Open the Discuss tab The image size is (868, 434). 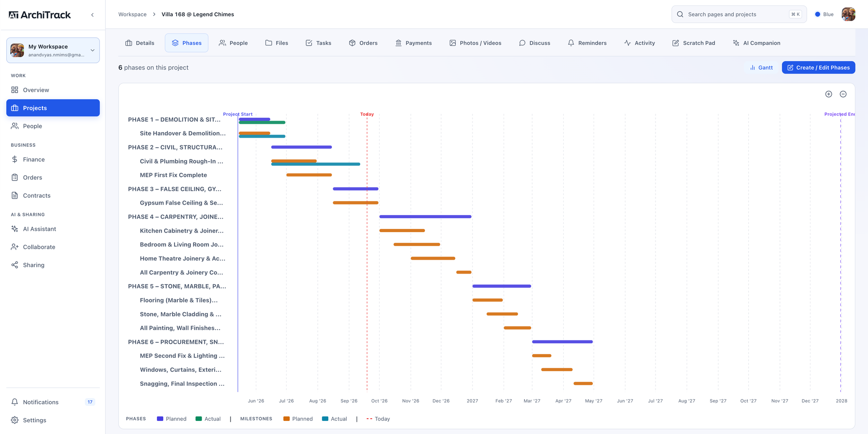click(535, 43)
